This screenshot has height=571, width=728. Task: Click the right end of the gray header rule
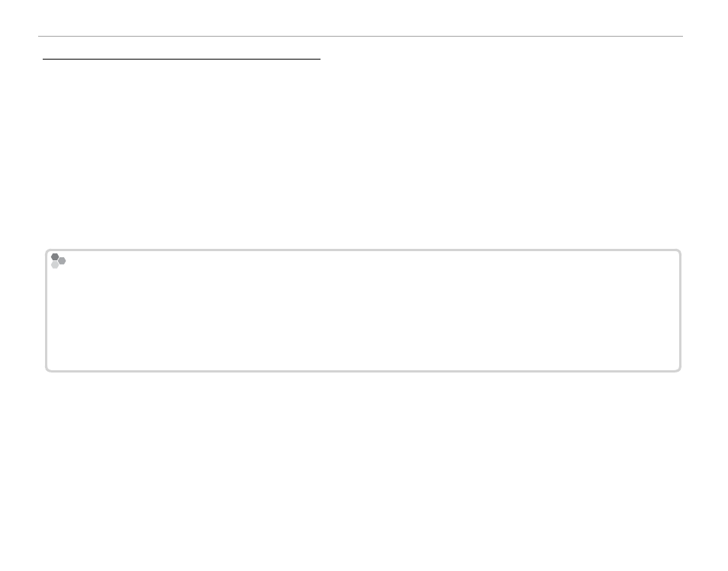[681, 36]
